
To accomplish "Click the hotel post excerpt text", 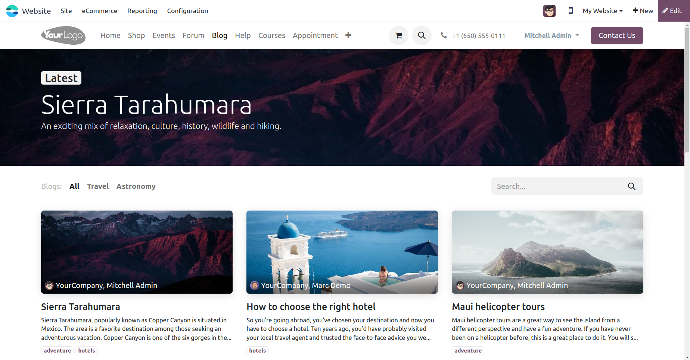I will pos(340,329).
